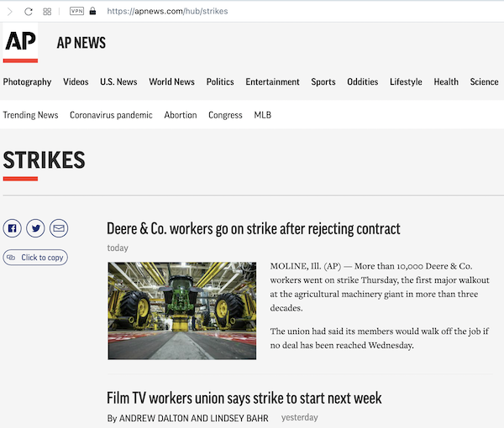Open the Oddities section
Screen dimensions: 504x428
pyautogui.click(x=363, y=82)
